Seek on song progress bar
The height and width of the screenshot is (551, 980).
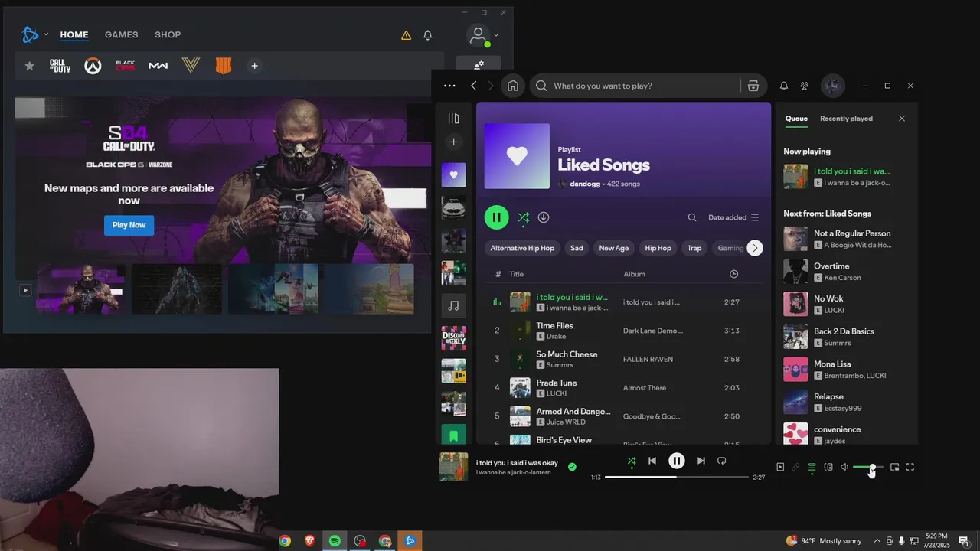point(677,477)
